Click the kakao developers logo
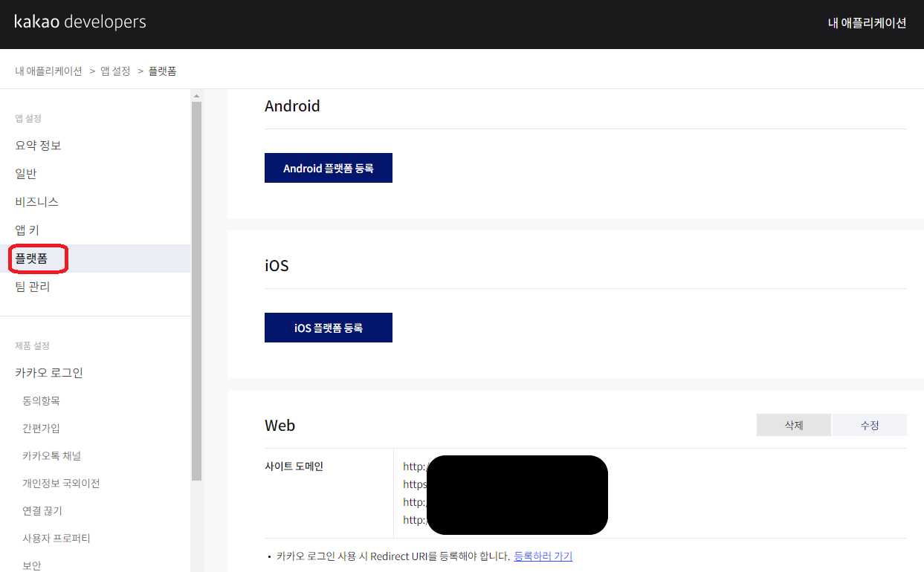Image resolution: width=924 pixels, height=572 pixels. click(80, 22)
